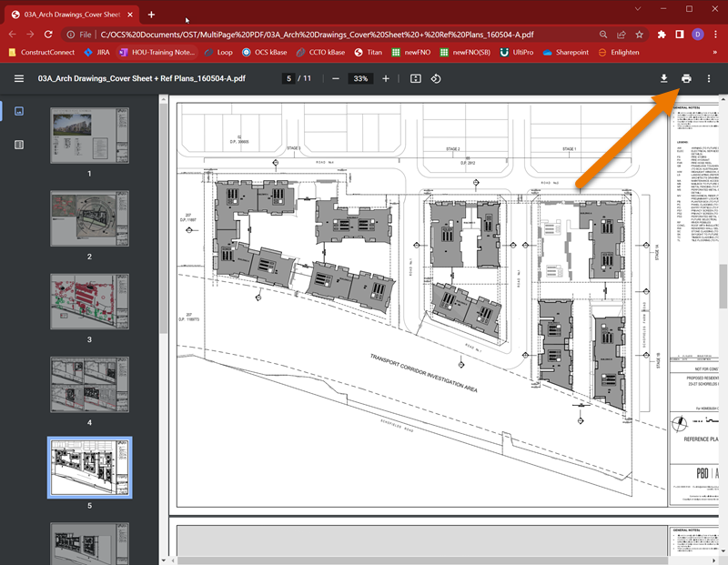Open the tab search dropdown
This screenshot has height=565, width=728.
tap(638, 9)
